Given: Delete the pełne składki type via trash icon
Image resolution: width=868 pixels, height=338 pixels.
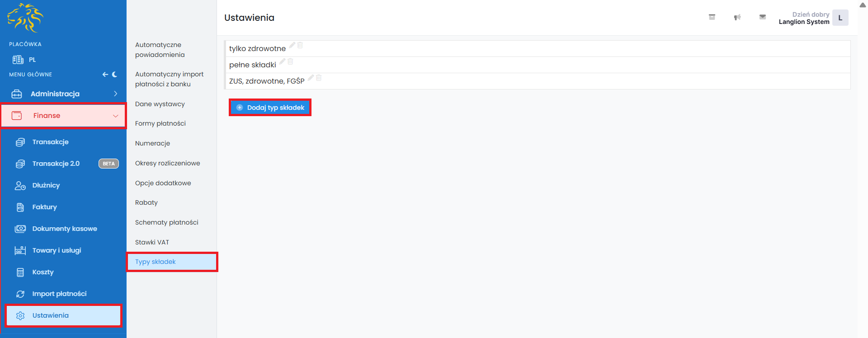Looking at the screenshot, I should 290,61.
